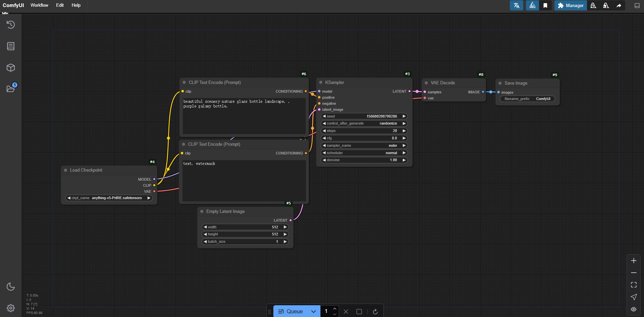Screen dimensions: 644x317
Task: Open the node library list icon
Action: (x=11, y=46)
